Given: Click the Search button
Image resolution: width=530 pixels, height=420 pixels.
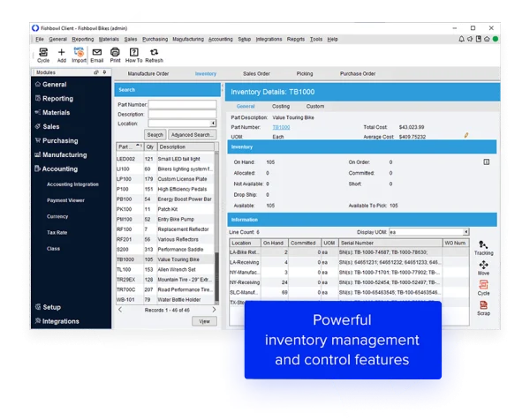Looking at the screenshot, I should [155, 135].
